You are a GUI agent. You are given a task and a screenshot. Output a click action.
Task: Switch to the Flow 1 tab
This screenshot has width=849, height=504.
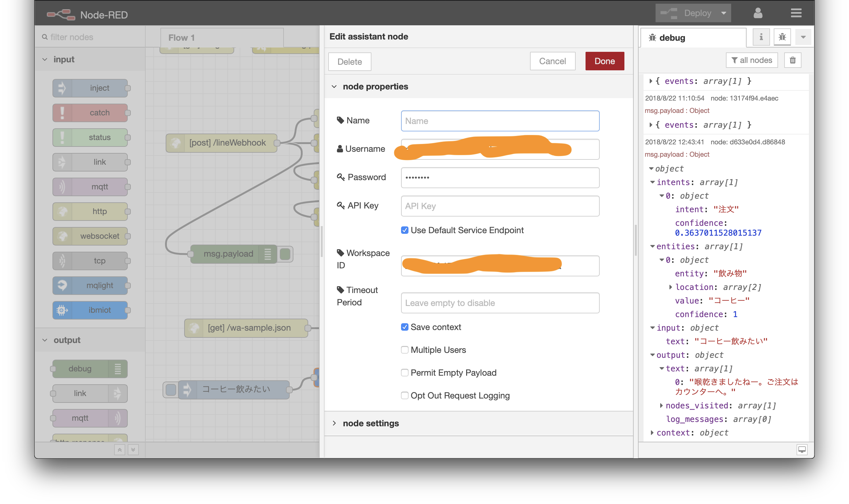click(x=181, y=38)
